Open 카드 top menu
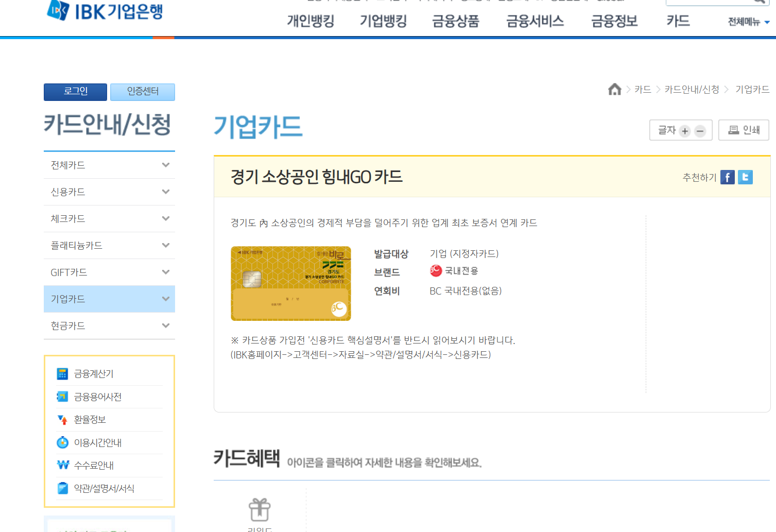The height and width of the screenshot is (532, 776). pyautogui.click(x=678, y=21)
